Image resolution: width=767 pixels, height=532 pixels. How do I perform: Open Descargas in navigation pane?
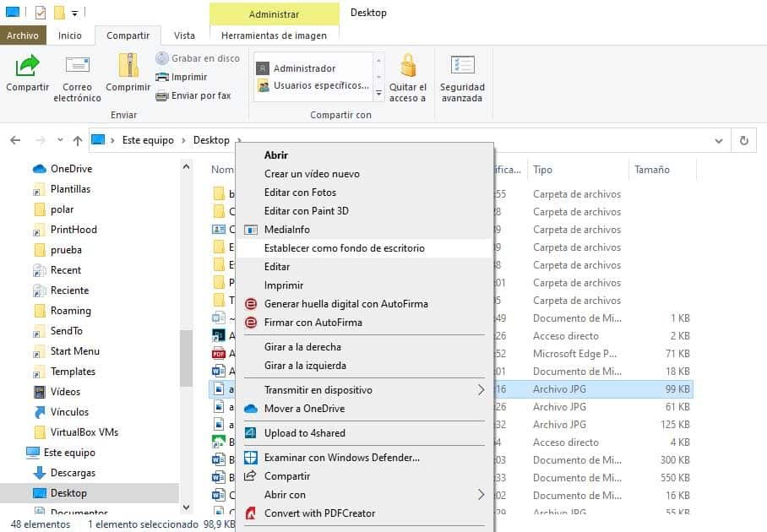tap(64, 473)
